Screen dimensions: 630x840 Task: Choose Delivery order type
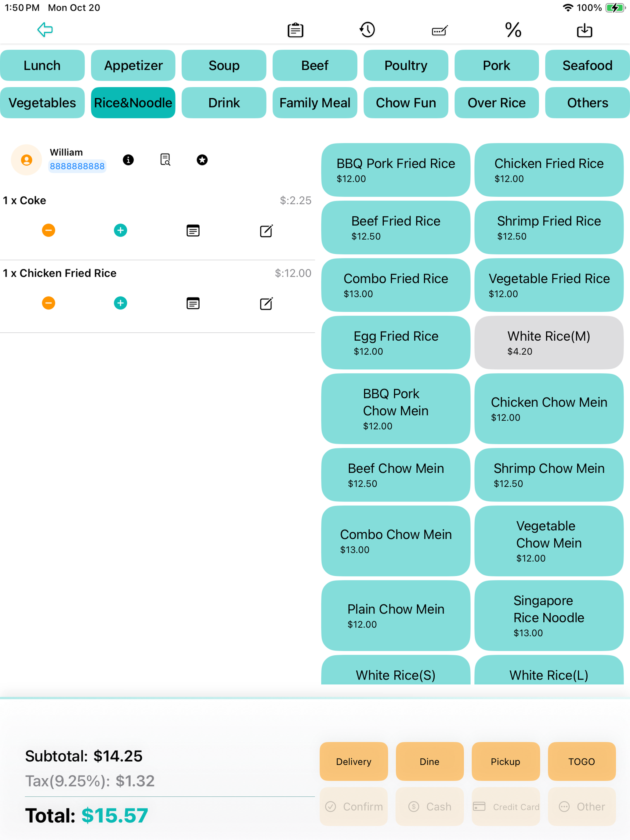click(353, 761)
